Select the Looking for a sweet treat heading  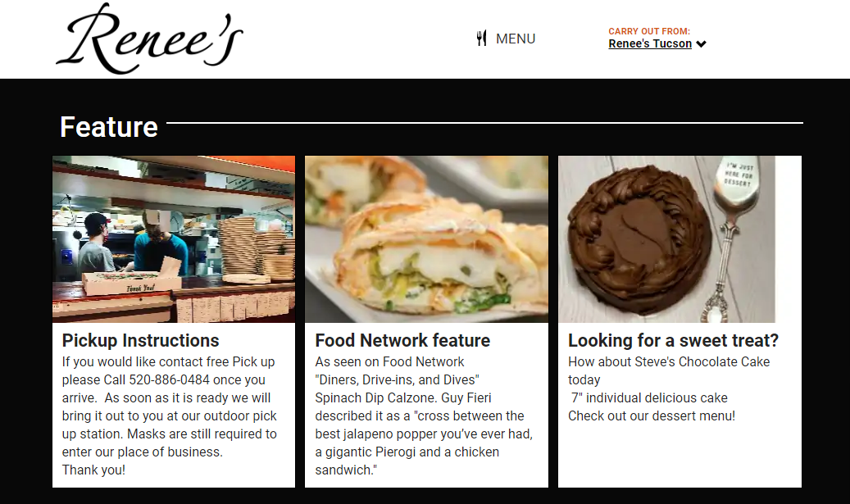point(673,340)
